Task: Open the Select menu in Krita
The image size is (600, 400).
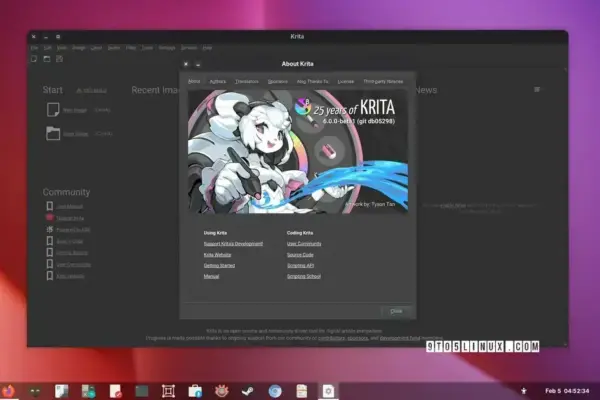Action: [x=114, y=48]
